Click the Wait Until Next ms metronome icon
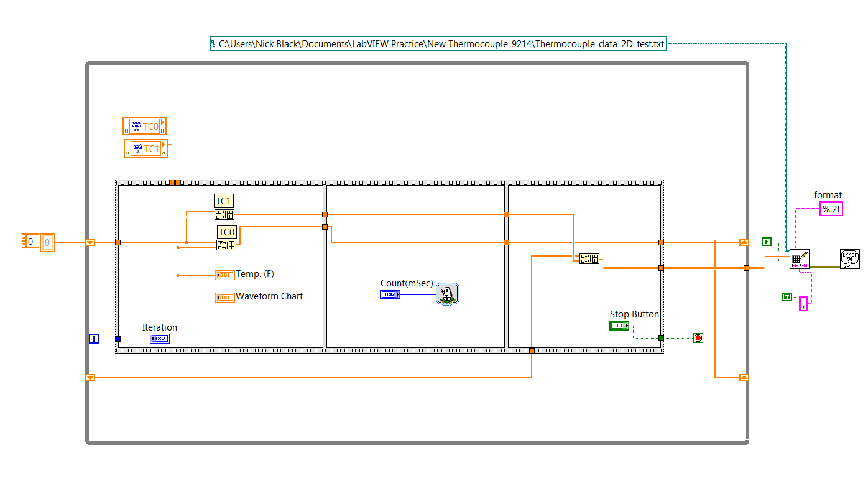 pyautogui.click(x=447, y=293)
